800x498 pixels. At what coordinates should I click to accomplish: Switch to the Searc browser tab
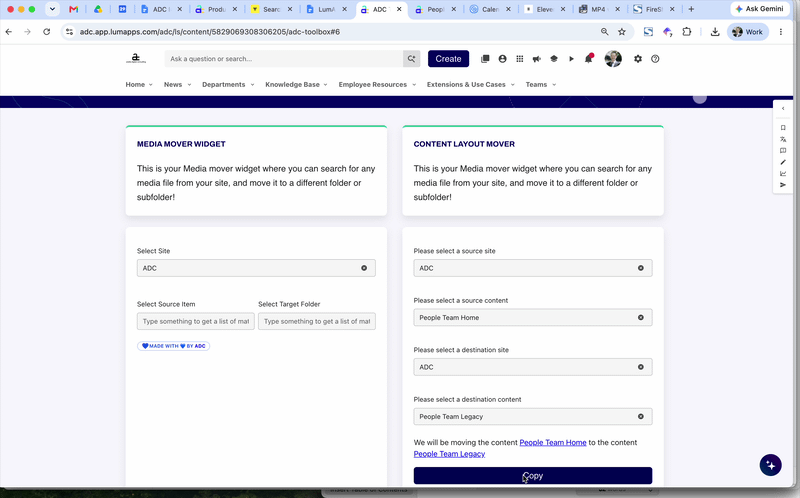[271, 9]
